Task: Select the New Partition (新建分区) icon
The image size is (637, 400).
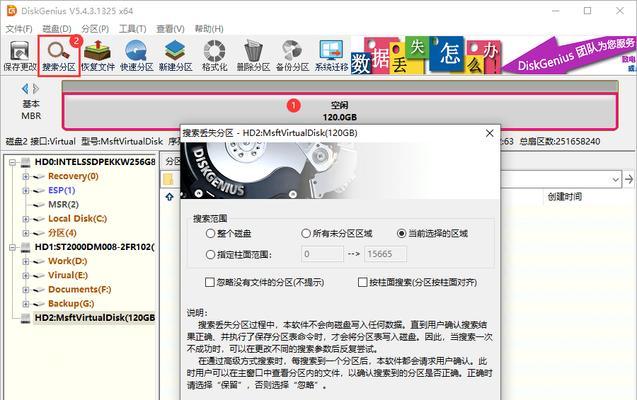Action: coord(176,56)
